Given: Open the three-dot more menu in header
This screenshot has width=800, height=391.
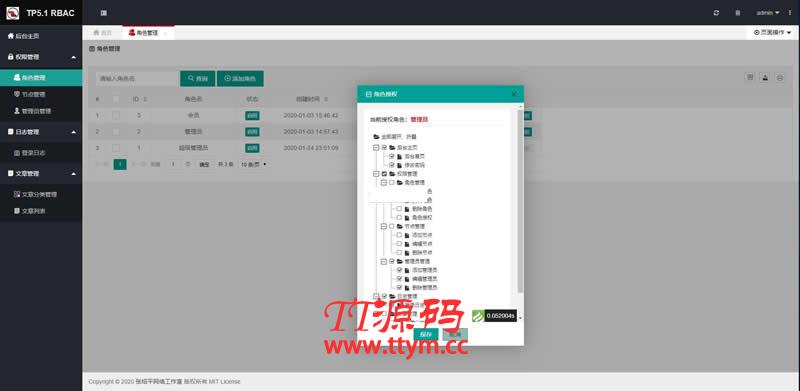Looking at the screenshot, I should pos(790,13).
